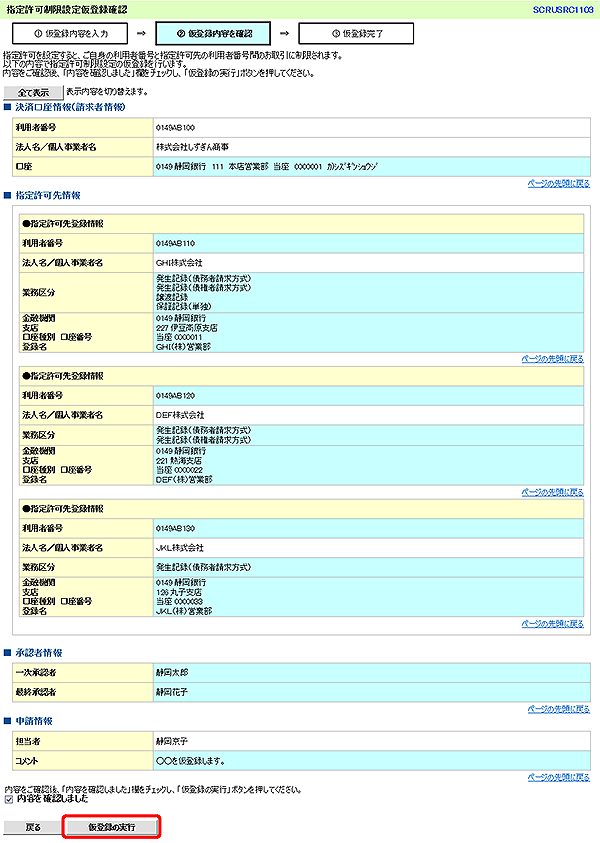The image size is (600, 843).
Task: Follow ページの先頭に戻る link under 申請情報
Action: coord(559,777)
